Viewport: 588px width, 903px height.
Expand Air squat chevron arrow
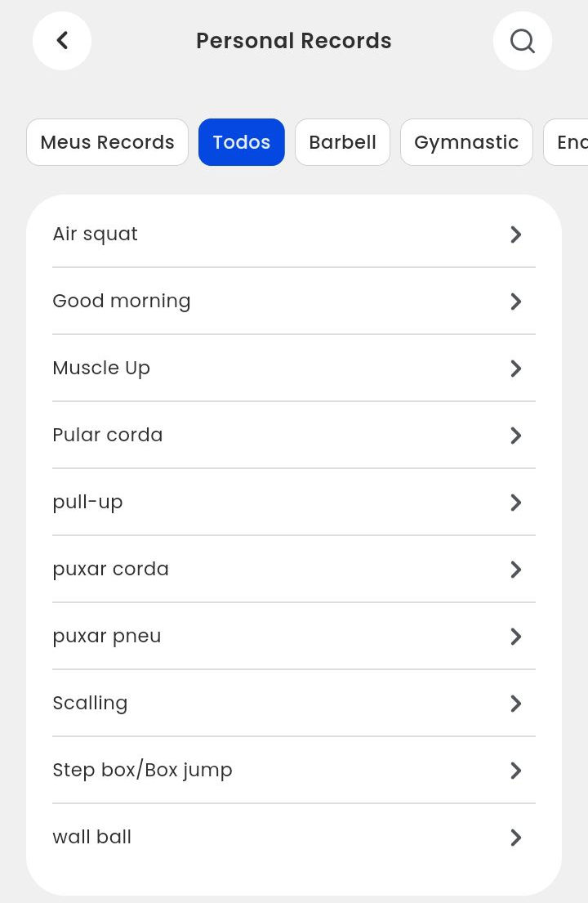point(515,235)
